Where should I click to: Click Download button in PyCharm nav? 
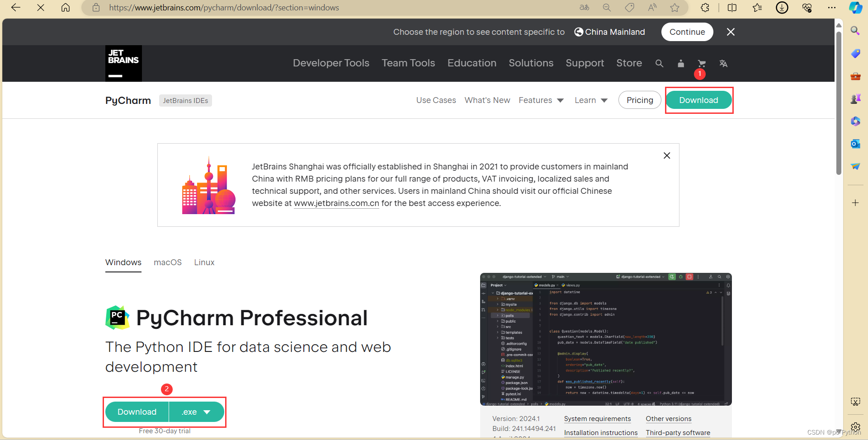point(698,100)
